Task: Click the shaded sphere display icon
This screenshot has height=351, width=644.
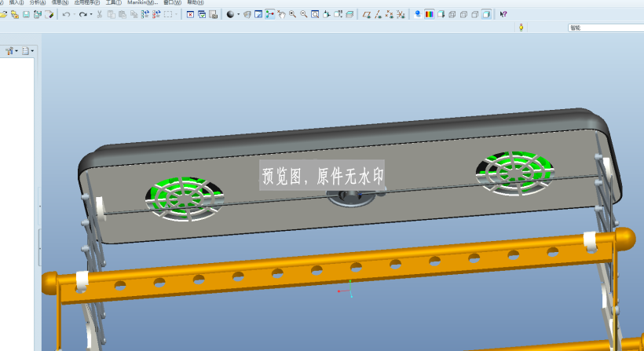Action: pyautogui.click(x=230, y=14)
